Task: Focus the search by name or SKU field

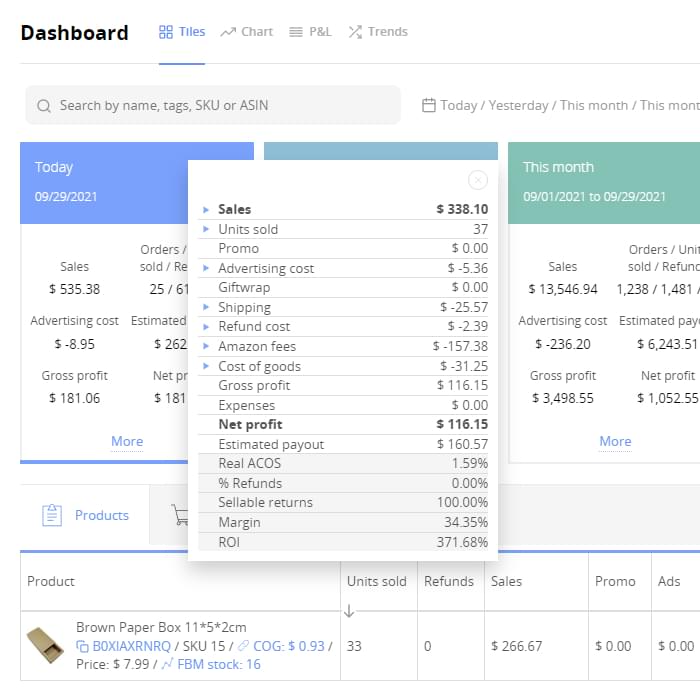Action: 213,105
